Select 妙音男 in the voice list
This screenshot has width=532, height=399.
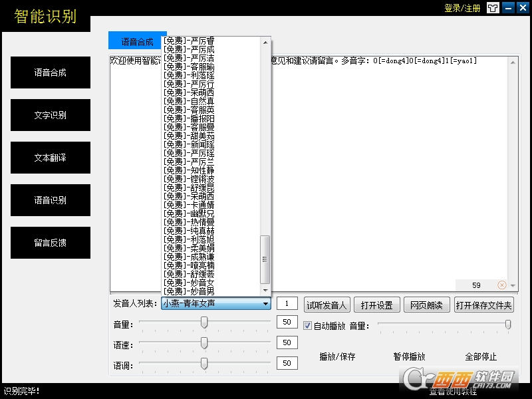point(189,291)
